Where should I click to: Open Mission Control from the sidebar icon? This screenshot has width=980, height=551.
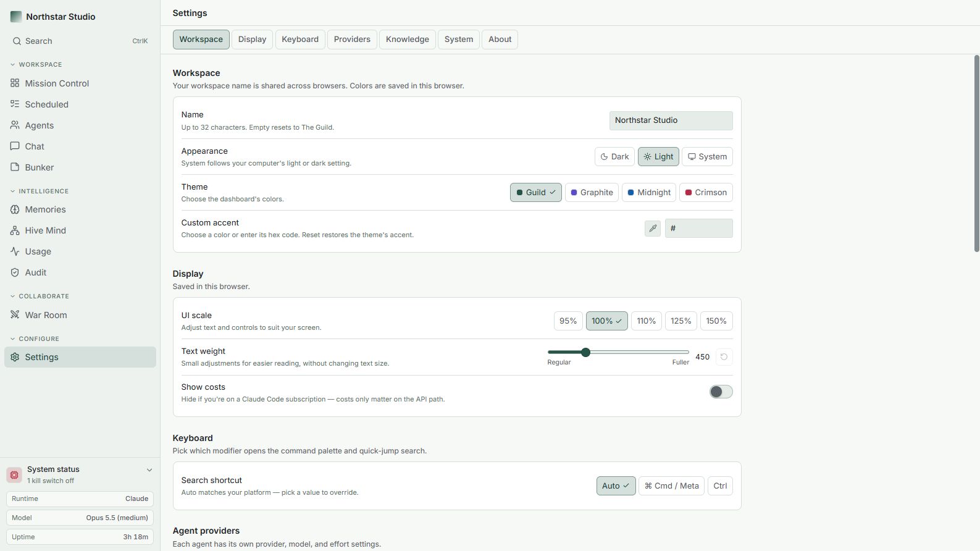point(15,83)
